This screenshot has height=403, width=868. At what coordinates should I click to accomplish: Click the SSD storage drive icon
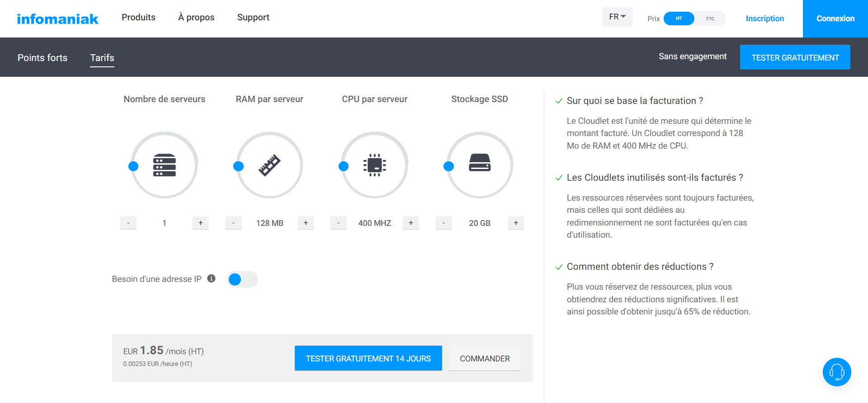[x=480, y=163]
